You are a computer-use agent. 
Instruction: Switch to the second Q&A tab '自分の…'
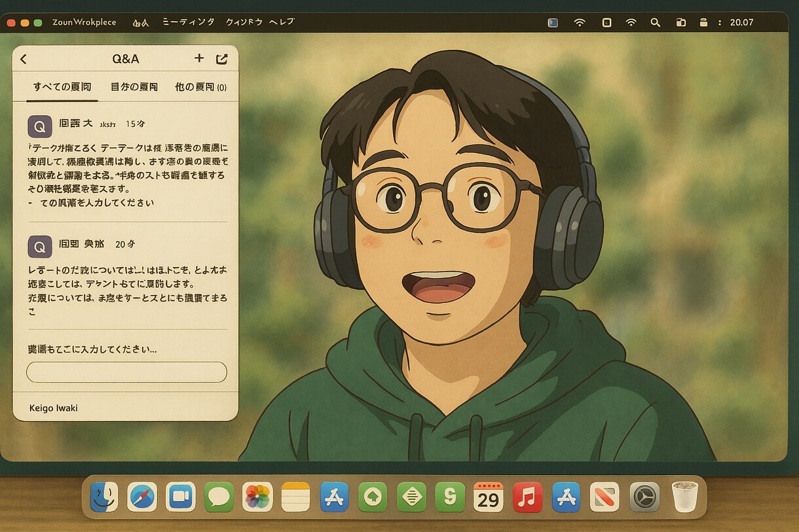(134, 86)
